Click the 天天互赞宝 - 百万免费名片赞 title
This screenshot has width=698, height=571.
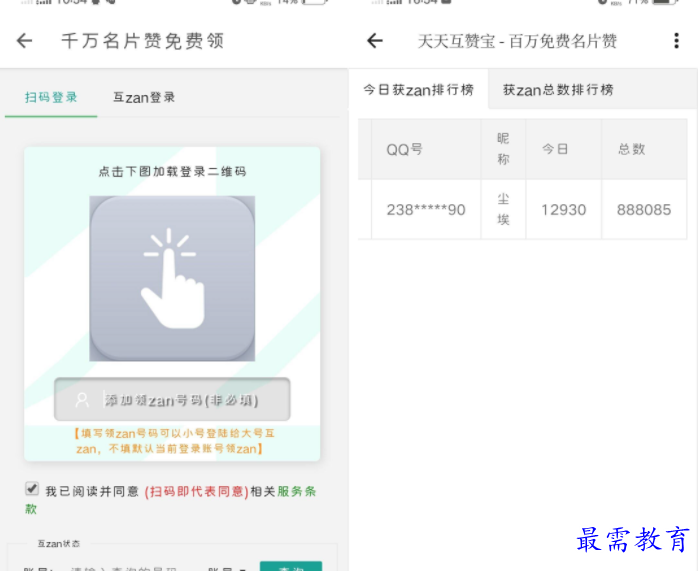tap(517, 41)
